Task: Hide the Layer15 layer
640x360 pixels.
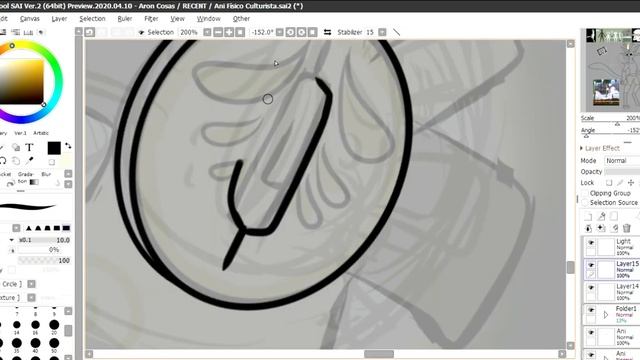Action: point(591,265)
